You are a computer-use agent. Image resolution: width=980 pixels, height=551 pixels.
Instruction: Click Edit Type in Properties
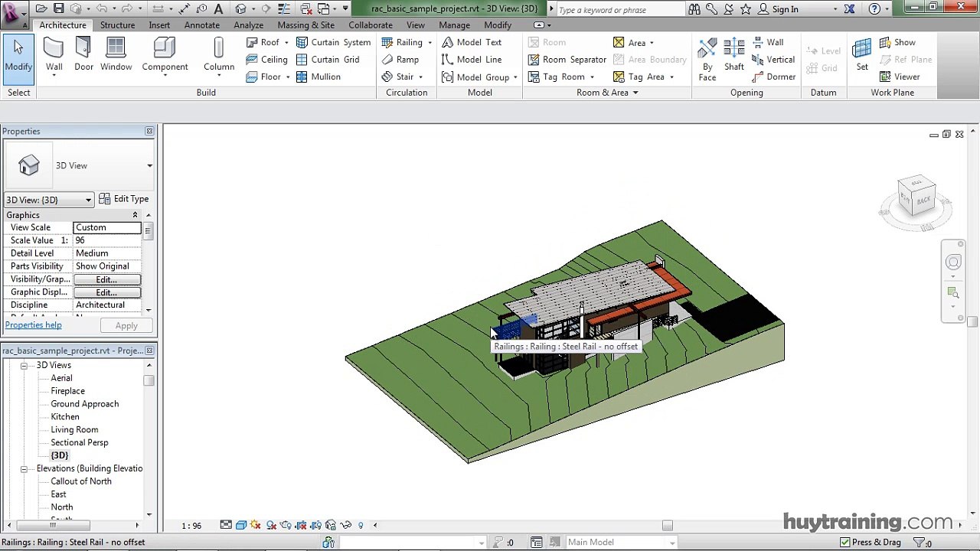pyautogui.click(x=124, y=199)
